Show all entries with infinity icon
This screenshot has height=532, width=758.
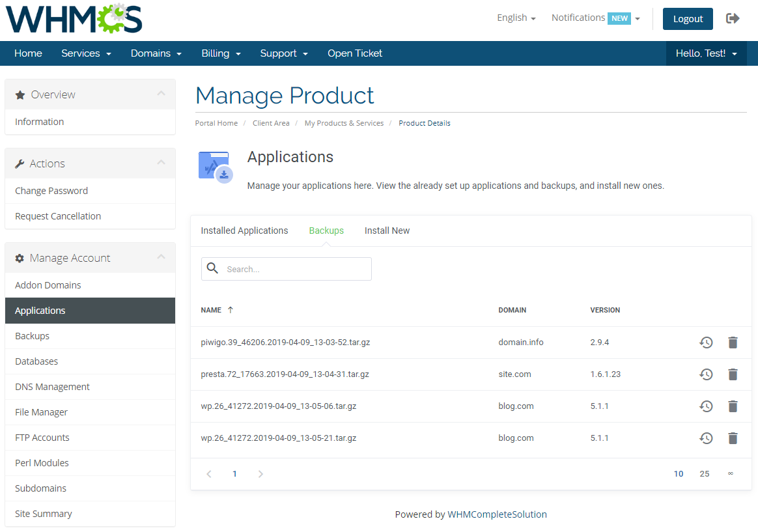click(x=730, y=473)
